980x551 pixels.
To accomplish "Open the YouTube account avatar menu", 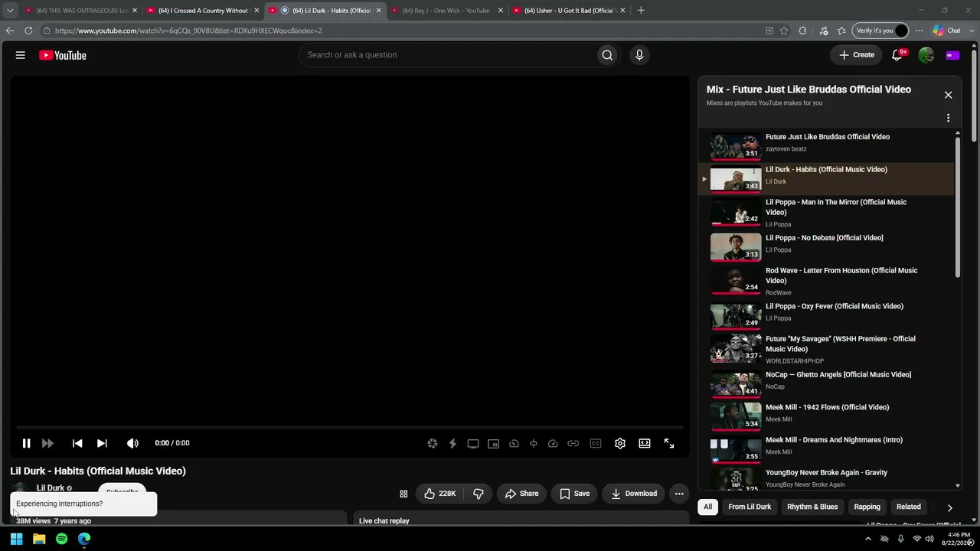I will (926, 55).
